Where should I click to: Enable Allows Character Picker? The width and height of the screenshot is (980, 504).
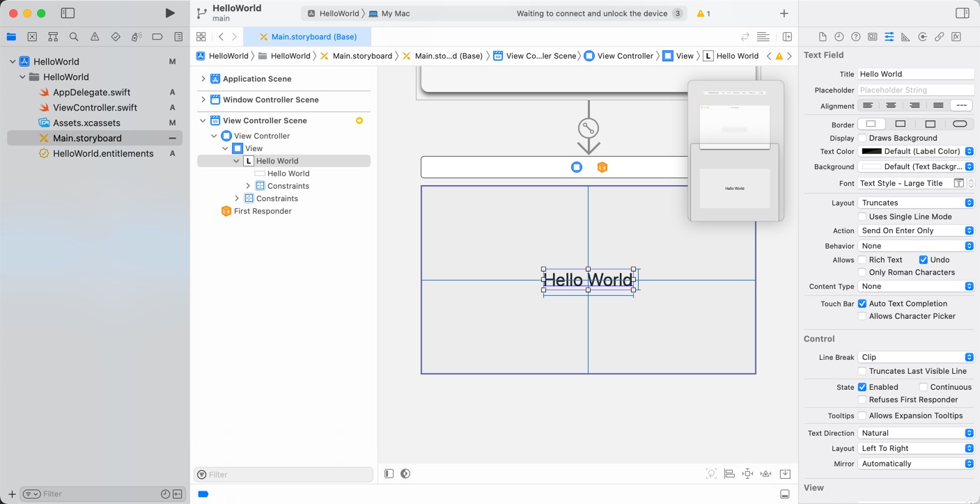(862, 316)
